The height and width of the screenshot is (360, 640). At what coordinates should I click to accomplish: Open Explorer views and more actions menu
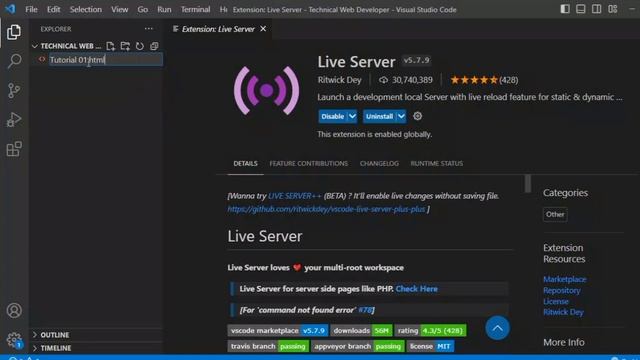(149, 29)
